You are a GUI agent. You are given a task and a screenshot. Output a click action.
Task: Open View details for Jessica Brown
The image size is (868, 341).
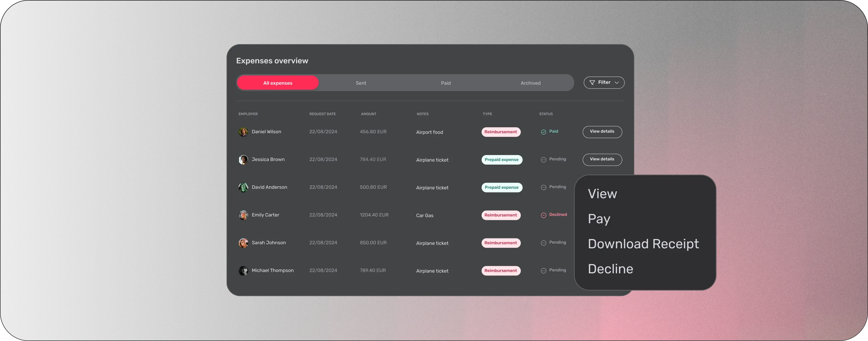602,159
